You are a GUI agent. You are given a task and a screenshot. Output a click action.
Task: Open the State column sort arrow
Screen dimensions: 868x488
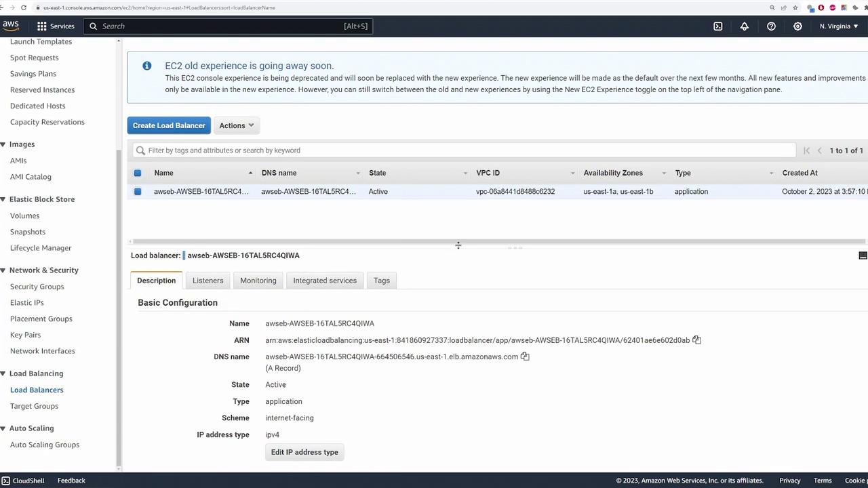465,174
